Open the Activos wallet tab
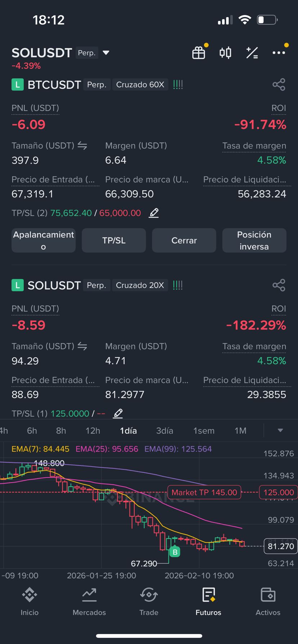 (268, 602)
